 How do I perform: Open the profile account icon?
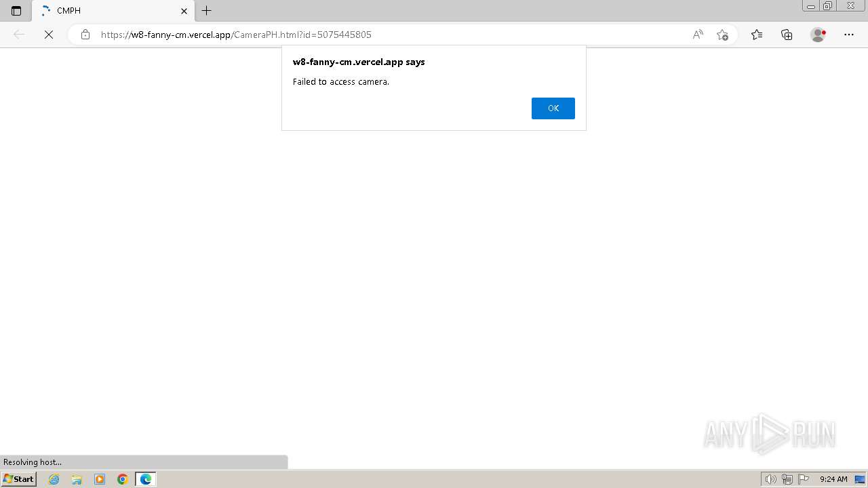pyautogui.click(x=818, y=35)
